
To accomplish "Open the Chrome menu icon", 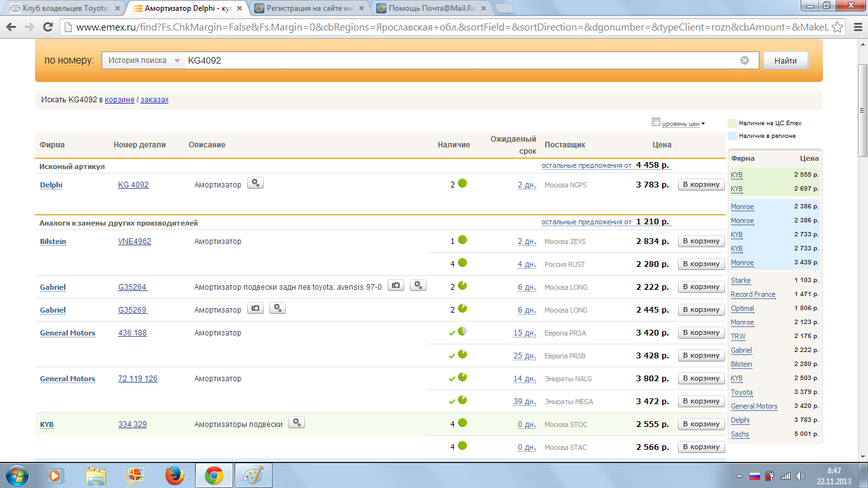I will coord(855,27).
